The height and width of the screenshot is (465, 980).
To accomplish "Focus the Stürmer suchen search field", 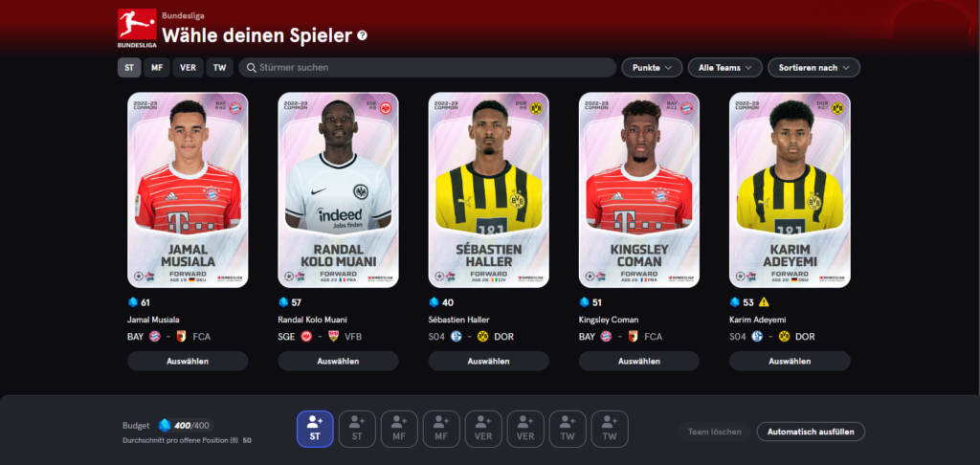I will [x=428, y=68].
